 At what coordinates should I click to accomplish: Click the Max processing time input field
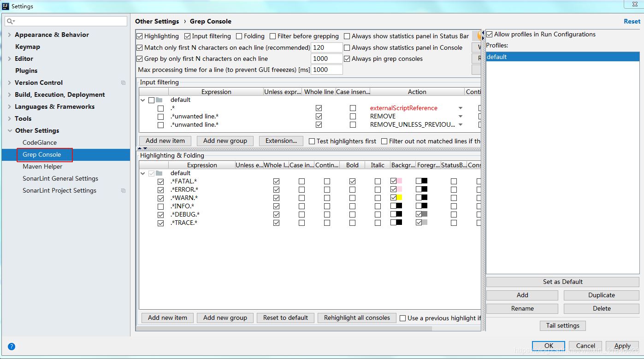[x=327, y=70]
